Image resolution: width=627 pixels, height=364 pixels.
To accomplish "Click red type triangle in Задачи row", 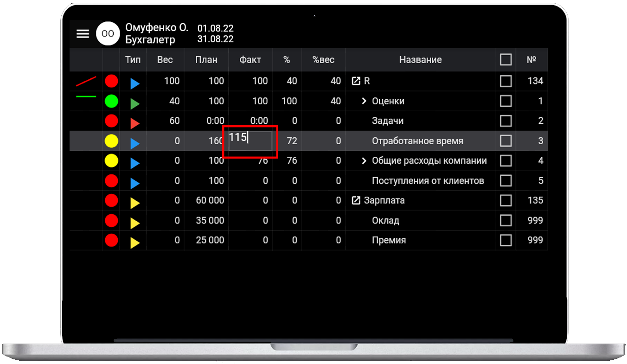I will click(134, 123).
